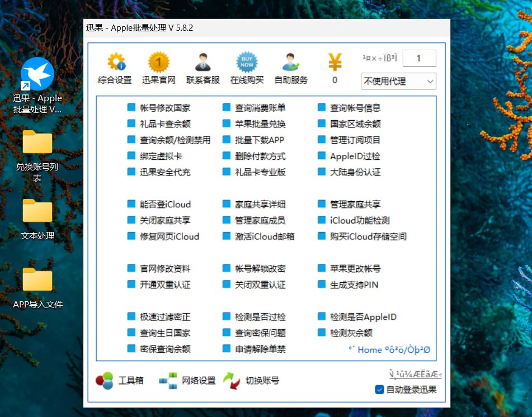Select 关闭家庭共享 option

coord(165,220)
